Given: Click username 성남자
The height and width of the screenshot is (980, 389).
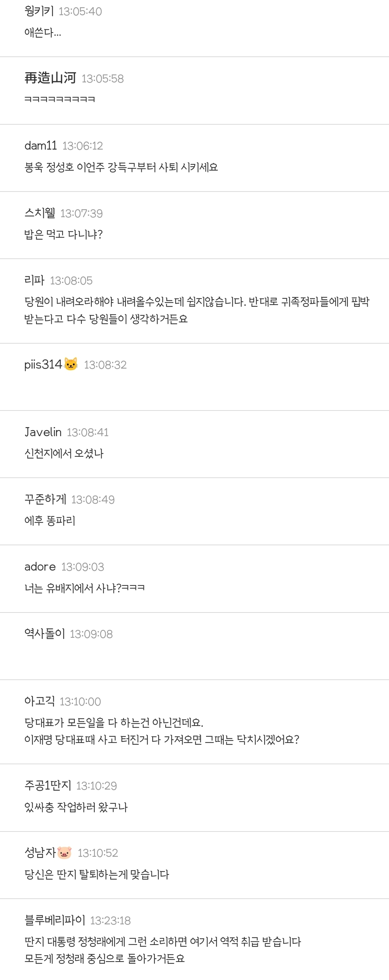Looking at the screenshot, I should point(40,852).
